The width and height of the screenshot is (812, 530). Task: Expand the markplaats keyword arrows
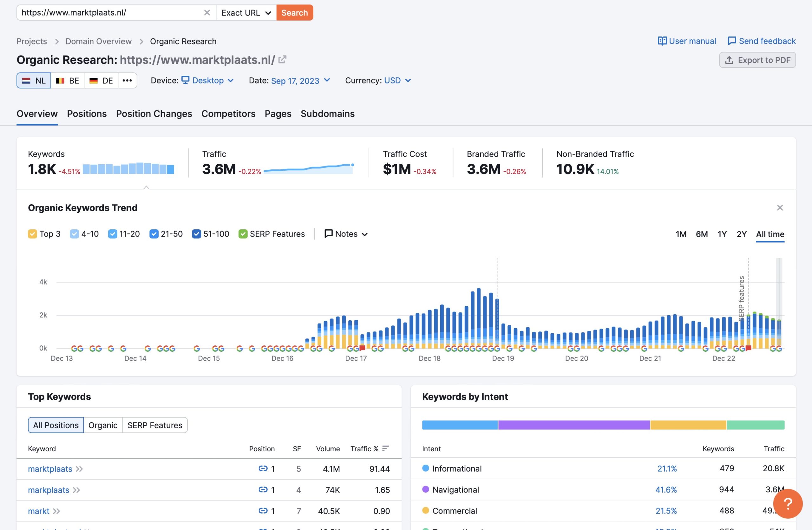click(76, 490)
